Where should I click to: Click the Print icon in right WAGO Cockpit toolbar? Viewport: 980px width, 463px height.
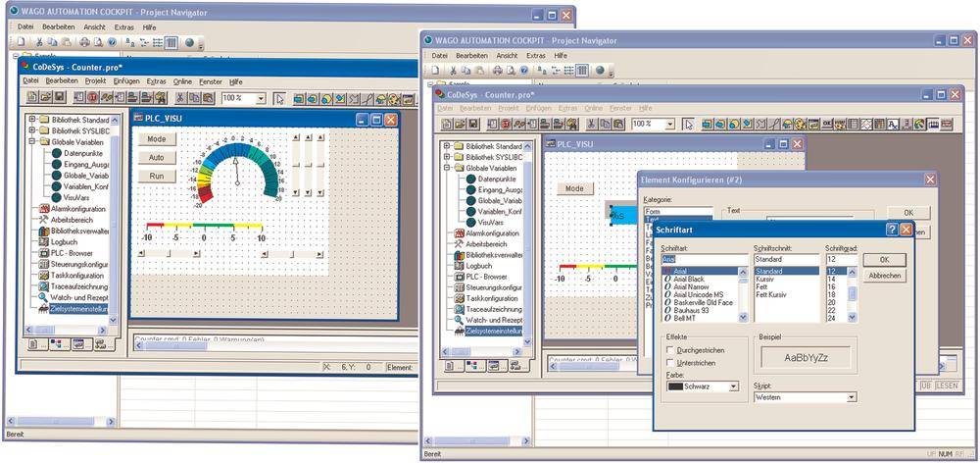click(x=498, y=70)
